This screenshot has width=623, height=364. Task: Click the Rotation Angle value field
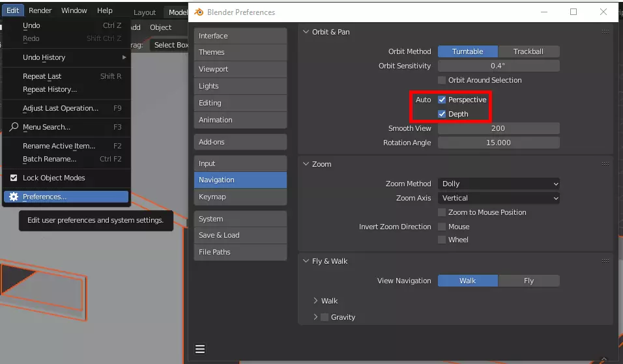[x=499, y=143]
